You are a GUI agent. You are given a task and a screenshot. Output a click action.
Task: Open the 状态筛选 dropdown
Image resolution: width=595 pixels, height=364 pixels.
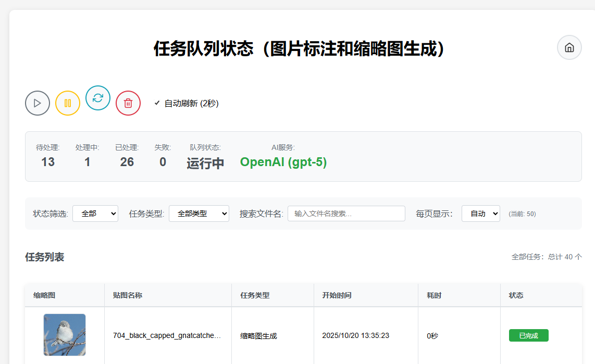pos(95,214)
